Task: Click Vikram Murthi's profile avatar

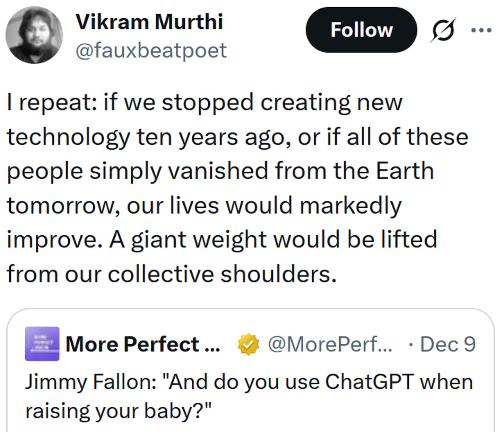Action: point(34,35)
